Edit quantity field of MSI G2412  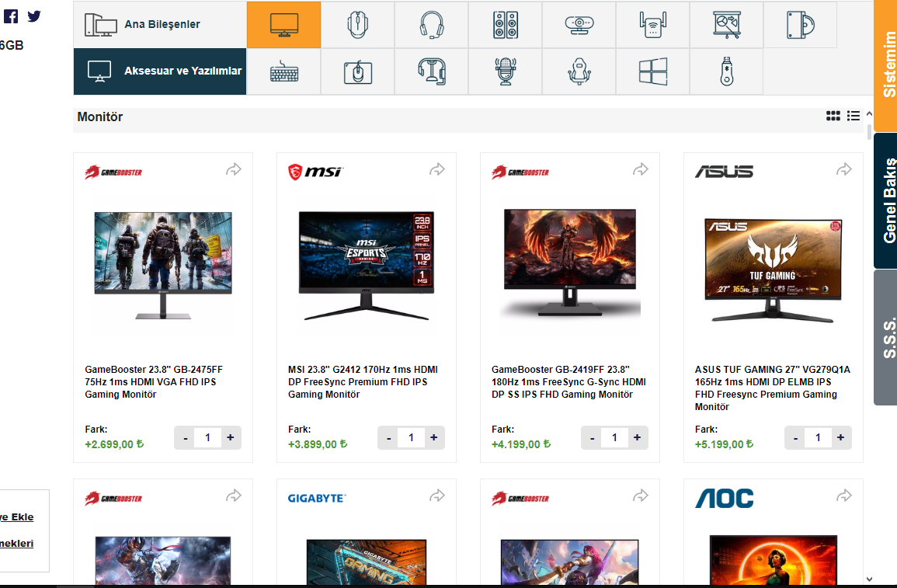click(x=412, y=437)
